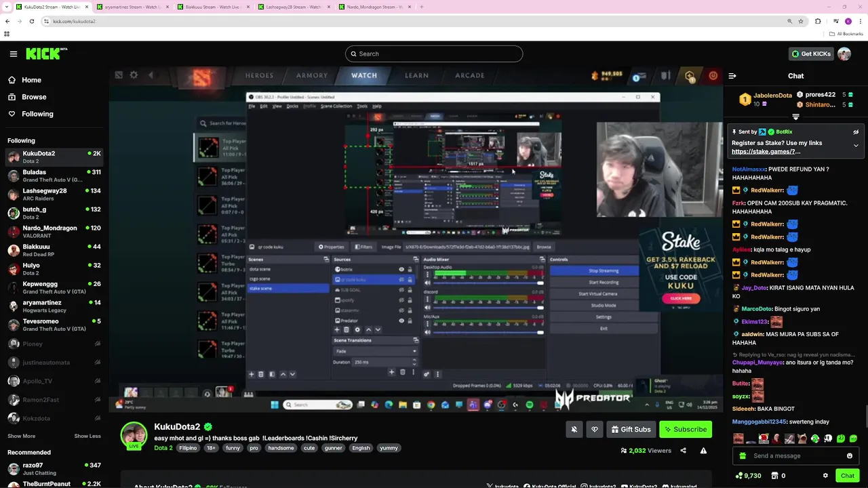This screenshot has height=488, width=868.
Task: Open JaboleroDota top gifter profile
Action: tap(772, 96)
